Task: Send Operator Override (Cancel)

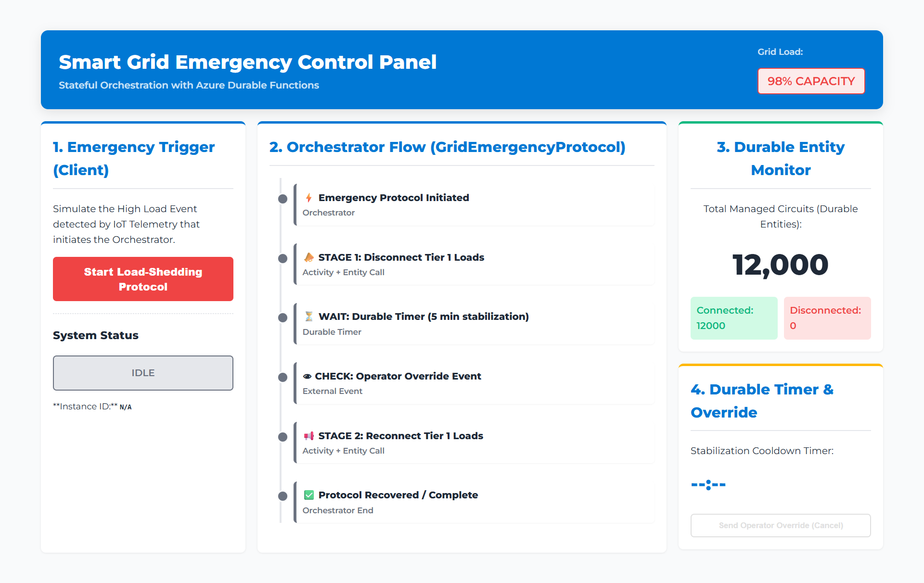Action: (x=781, y=525)
